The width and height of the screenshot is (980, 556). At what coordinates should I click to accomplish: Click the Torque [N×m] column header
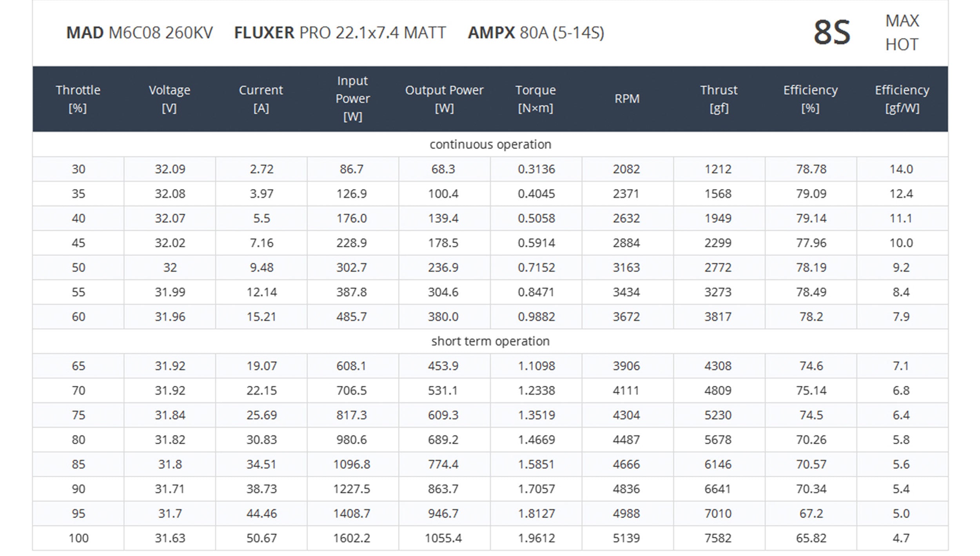(535, 98)
